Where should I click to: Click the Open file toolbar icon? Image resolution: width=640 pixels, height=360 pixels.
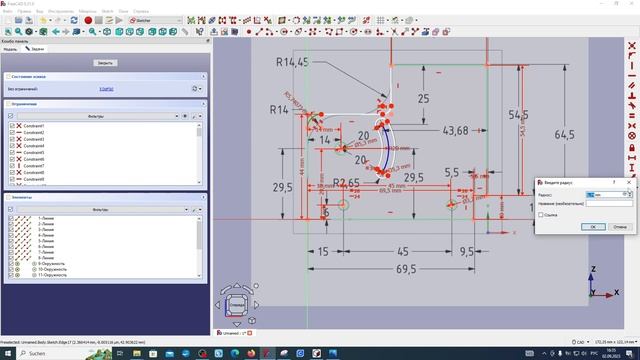point(18,20)
